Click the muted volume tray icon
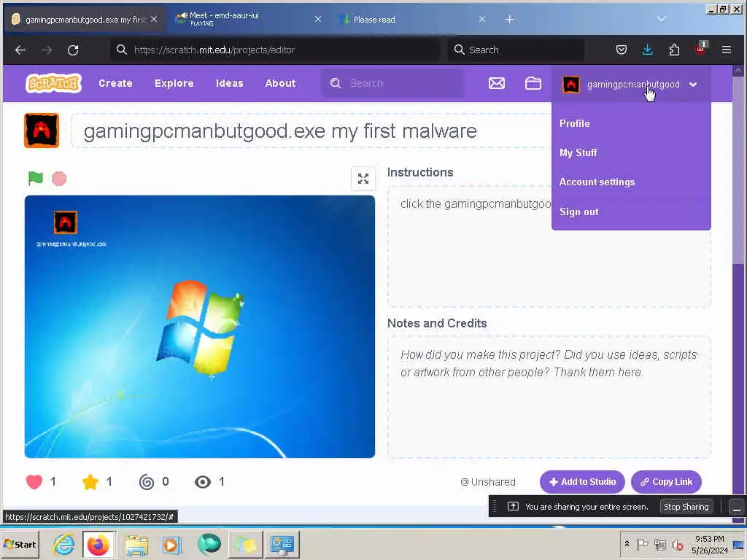The image size is (747, 560). pyautogui.click(x=677, y=544)
